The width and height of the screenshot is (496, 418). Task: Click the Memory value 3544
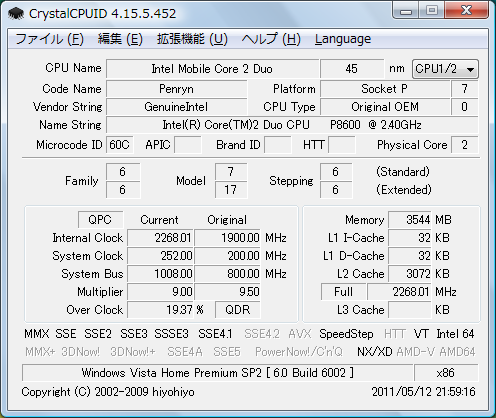(x=410, y=220)
